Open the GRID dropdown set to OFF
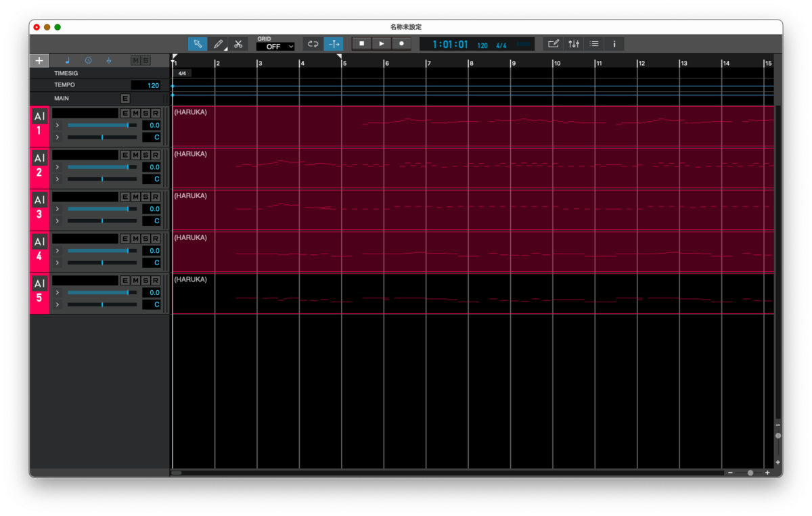Viewport: 812px width, 516px height. coord(275,47)
